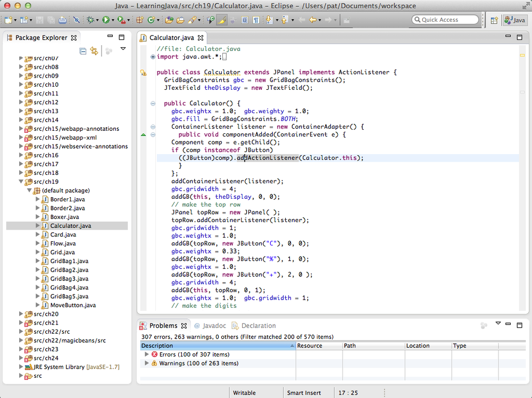532x398 pixels.
Task: Run the program with green Run button
Action: point(106,20)
